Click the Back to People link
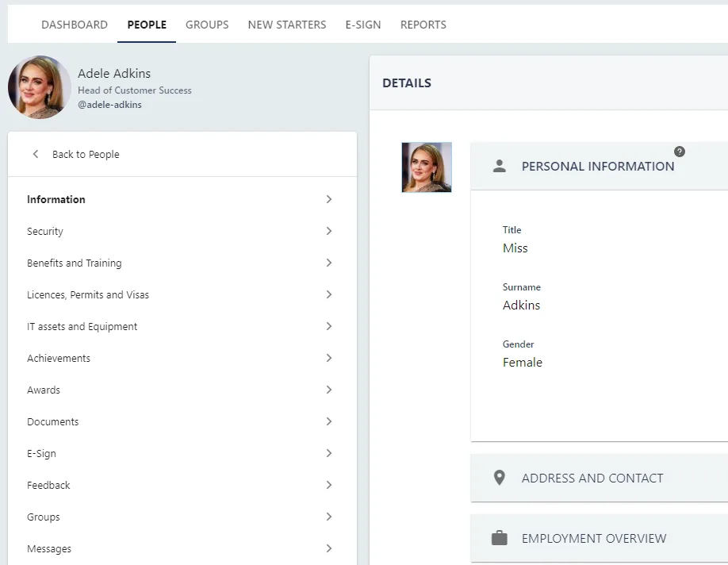Screen dimensions: 728x565 click(x=86, y=154)
